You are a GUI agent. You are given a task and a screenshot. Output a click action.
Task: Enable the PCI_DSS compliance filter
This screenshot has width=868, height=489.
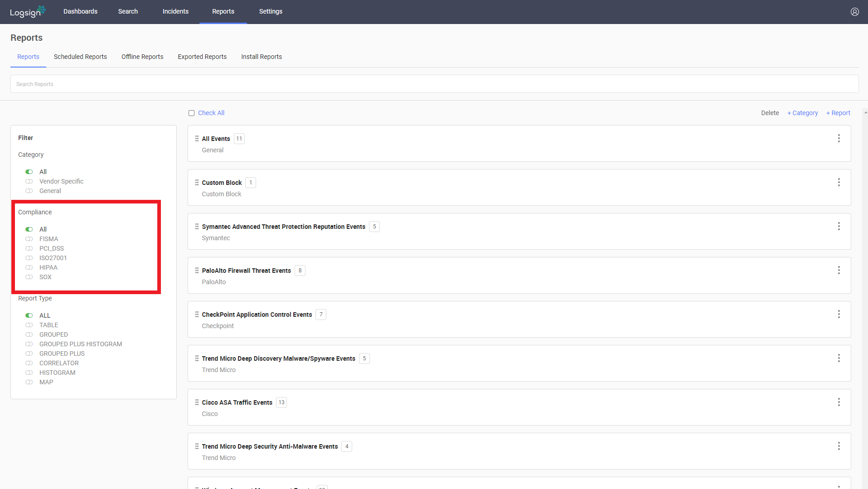[29, 248]
